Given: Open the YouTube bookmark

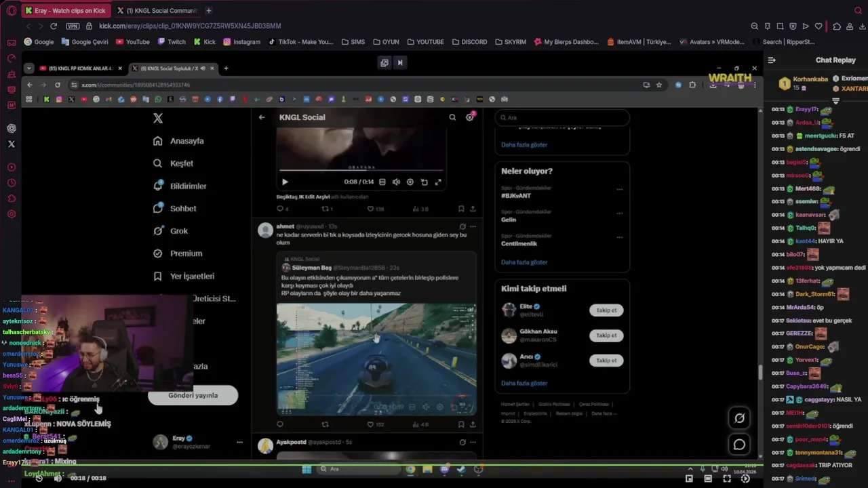Looking at the screenshot, I should [x=132, y=42].
